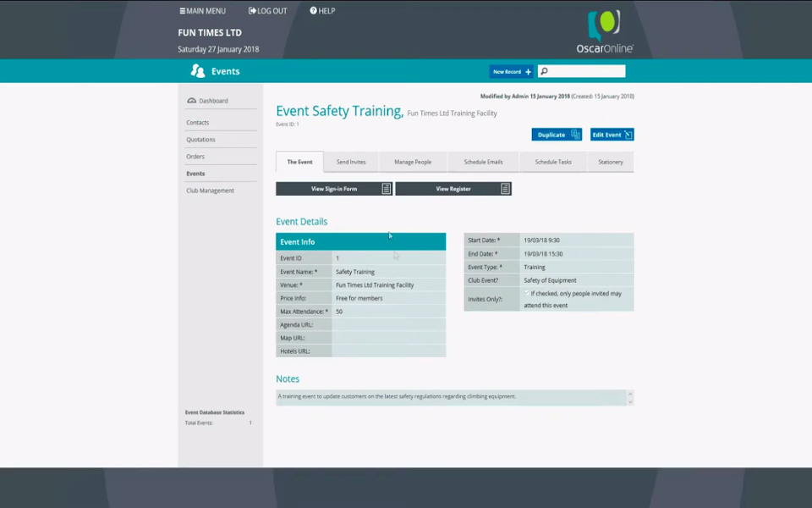The image size is (812, 508).
Task: Open the Main Menu link
Action: pyautogui.click(x=202, y=11)
